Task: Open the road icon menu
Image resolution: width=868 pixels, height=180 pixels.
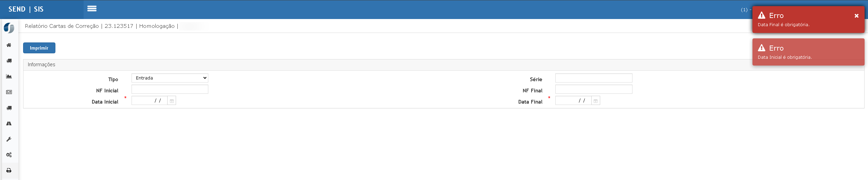Action: click(x=9, y=124)
